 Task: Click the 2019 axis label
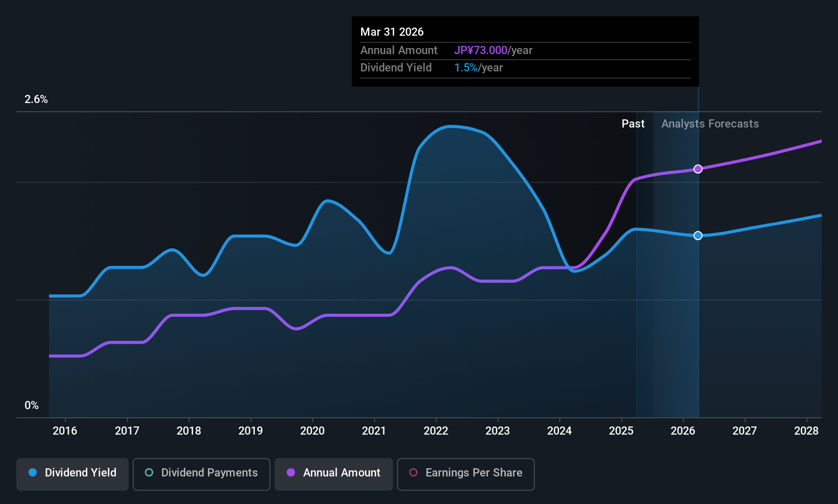[x=251, y=431]
